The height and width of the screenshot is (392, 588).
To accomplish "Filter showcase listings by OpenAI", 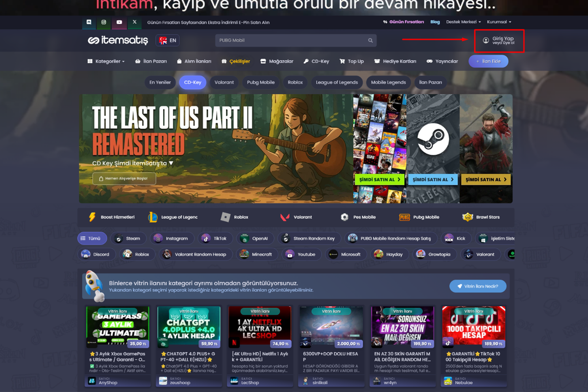I will click(255, 239).
